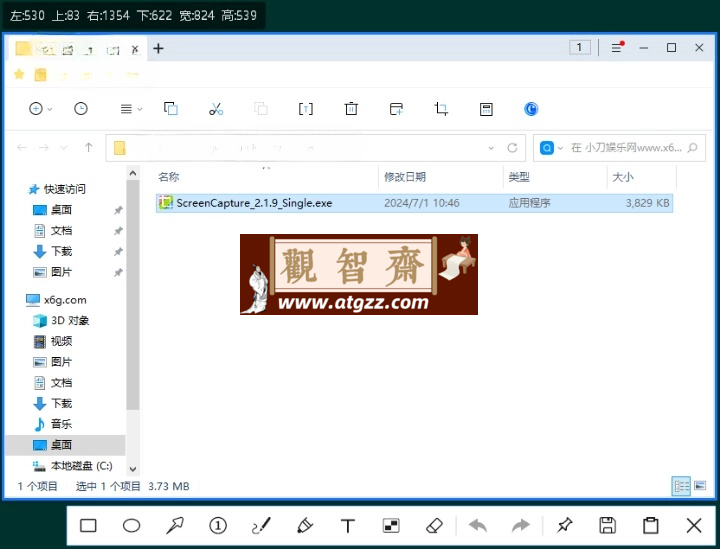
Task: Click the rename icon in toolbar
Action: [x=306, y=109]
